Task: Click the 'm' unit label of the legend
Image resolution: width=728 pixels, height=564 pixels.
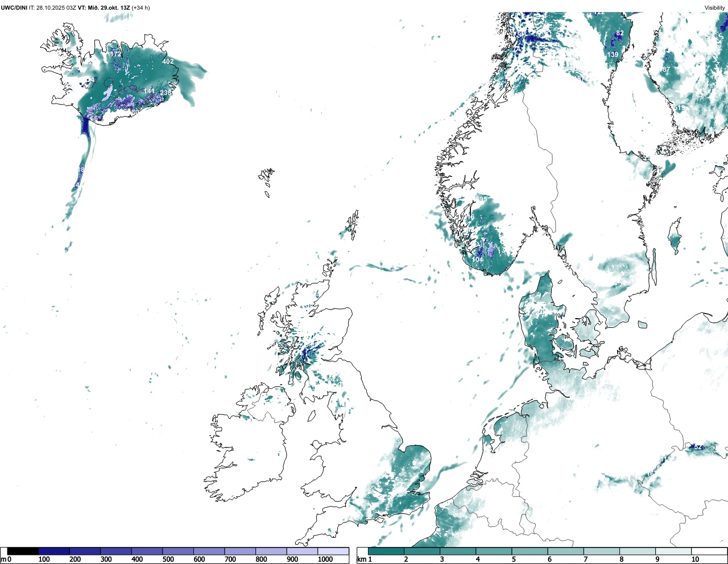Action: [x=3, y=559]
